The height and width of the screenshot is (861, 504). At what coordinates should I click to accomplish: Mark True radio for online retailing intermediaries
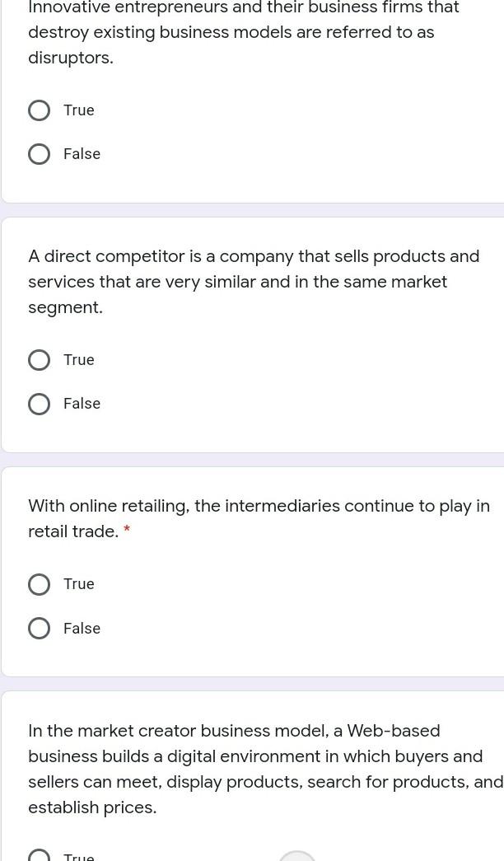[39, 584]
